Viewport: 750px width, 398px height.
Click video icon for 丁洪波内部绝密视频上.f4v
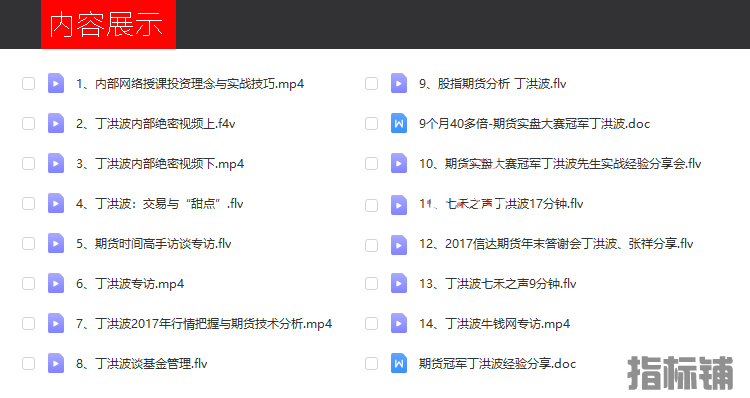56,123
